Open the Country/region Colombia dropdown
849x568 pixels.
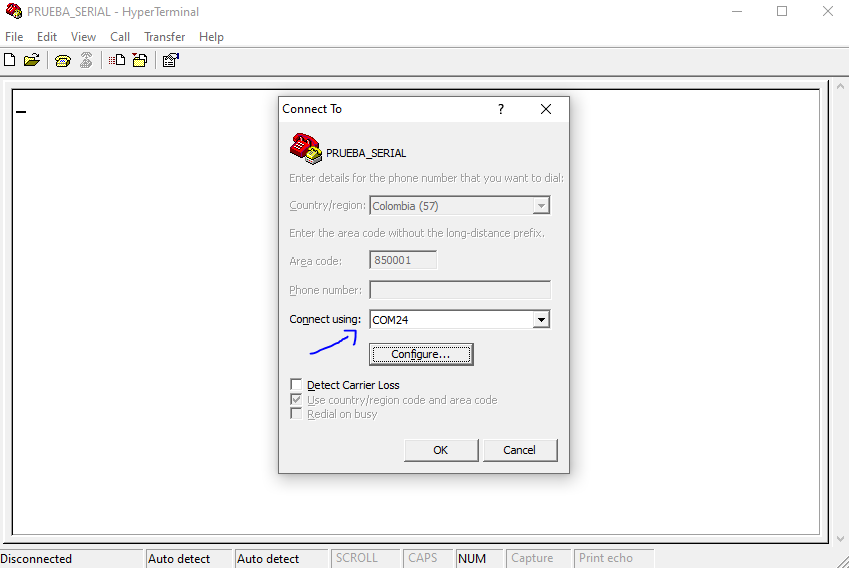(541, 206)
